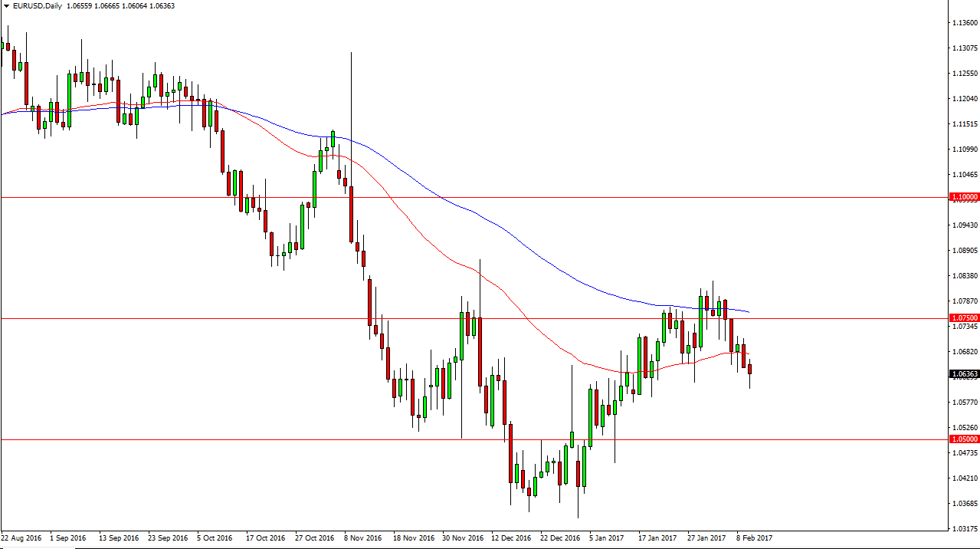Screen dimensions: 980x549
Task: Click the 1.04735 price scale value
Action: click(964, 453)
